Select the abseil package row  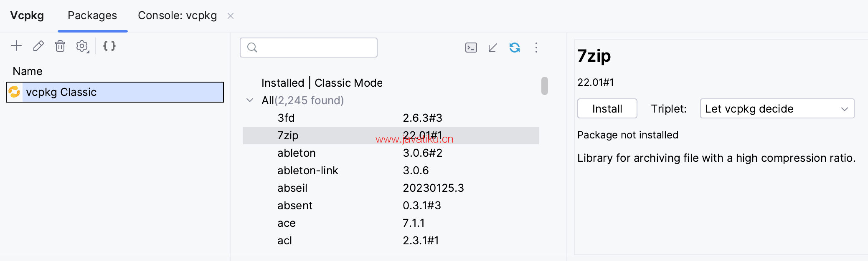point(391,188)
